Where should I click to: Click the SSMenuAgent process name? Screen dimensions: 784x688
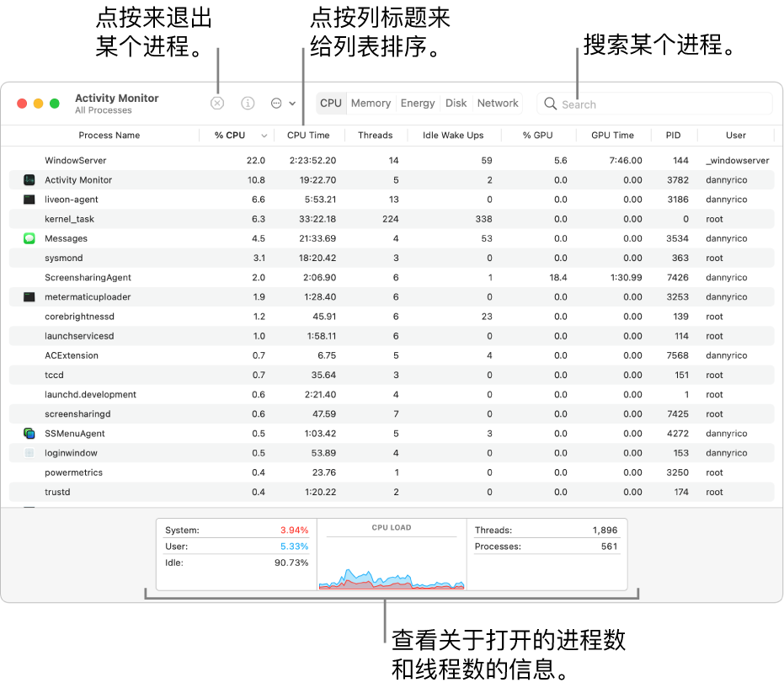[x=74, y=434]
